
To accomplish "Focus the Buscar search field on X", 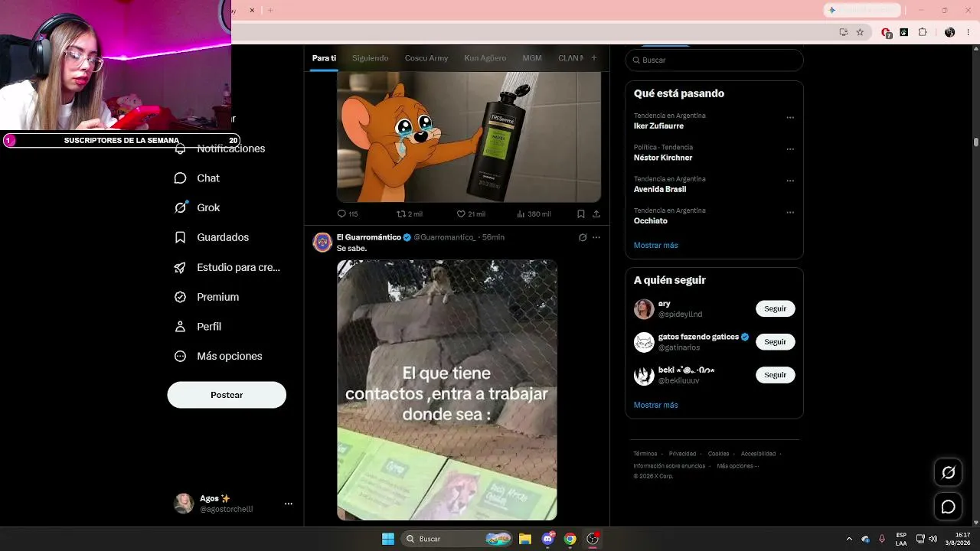I will tap(714, 60).
